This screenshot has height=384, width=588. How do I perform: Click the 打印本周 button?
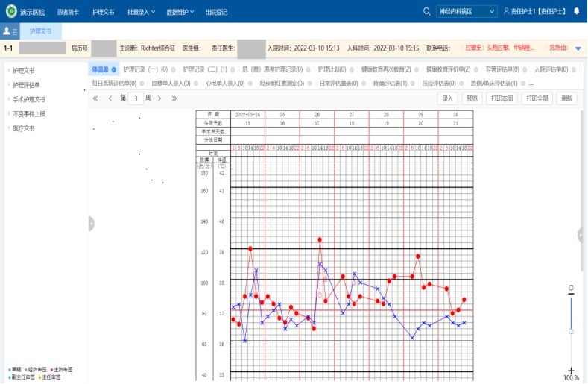coord(502,98)
